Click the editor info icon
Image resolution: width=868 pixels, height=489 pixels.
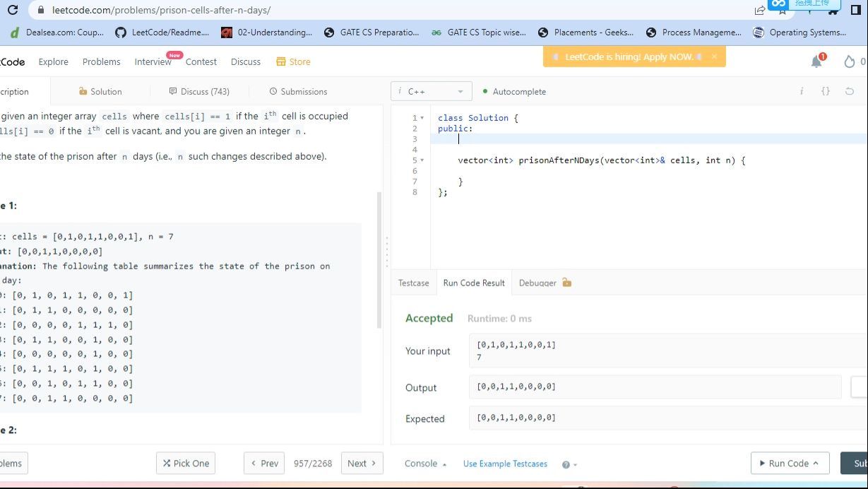(801, 91)
